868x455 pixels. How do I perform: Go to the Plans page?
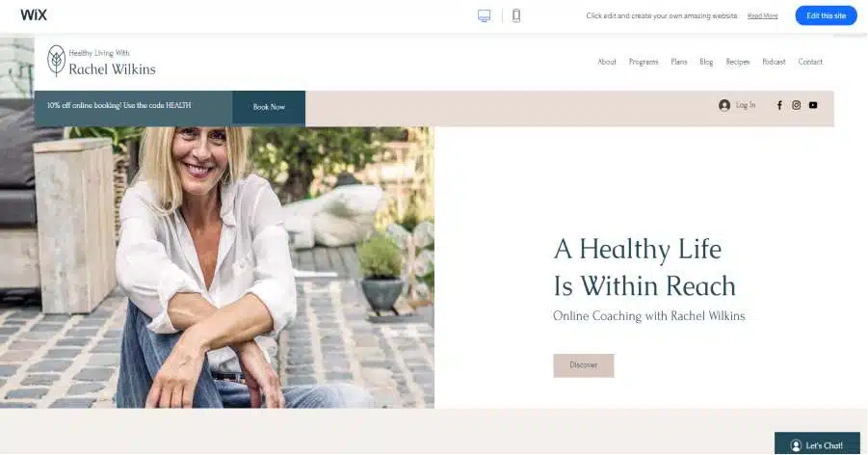click(678, 62)
